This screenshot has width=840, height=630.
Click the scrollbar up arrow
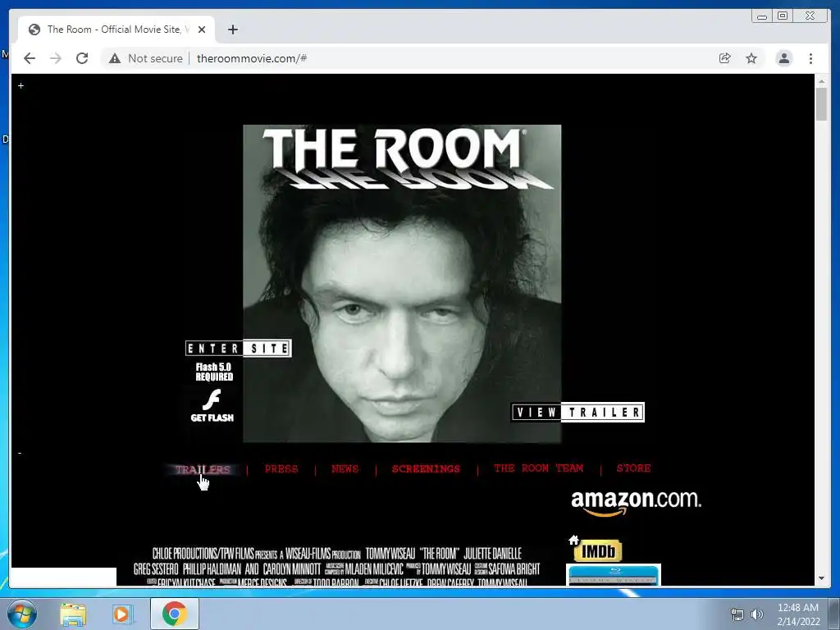(x=821, y=81)
